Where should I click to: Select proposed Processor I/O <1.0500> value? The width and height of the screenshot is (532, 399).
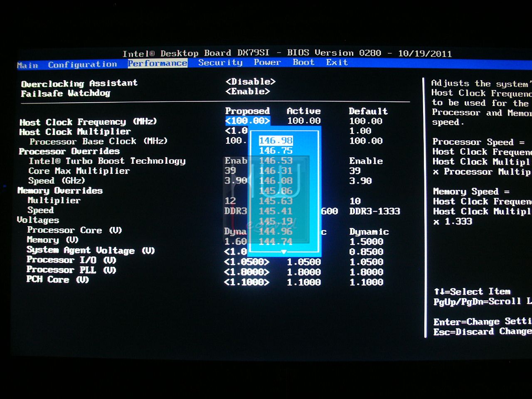pyautogui.click(x=246, y=262)
